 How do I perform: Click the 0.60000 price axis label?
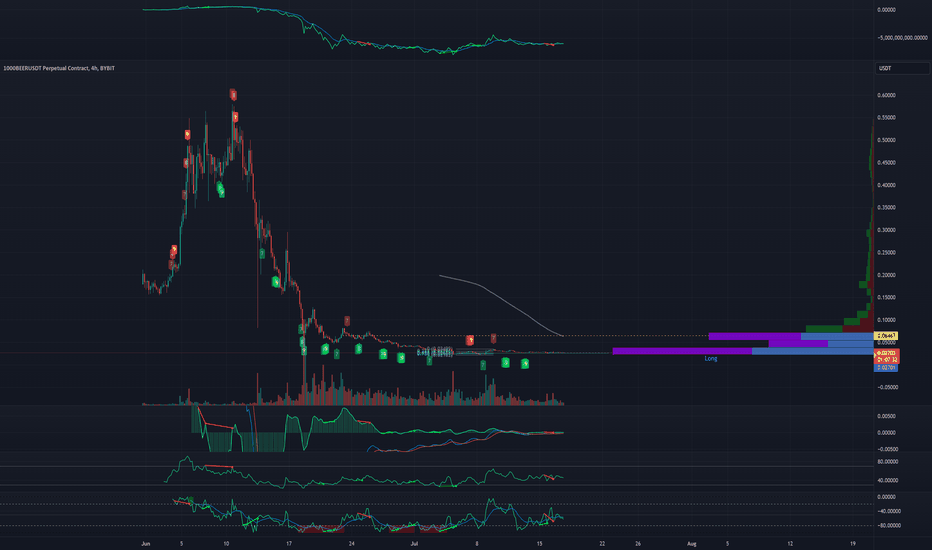coord(886,95)
